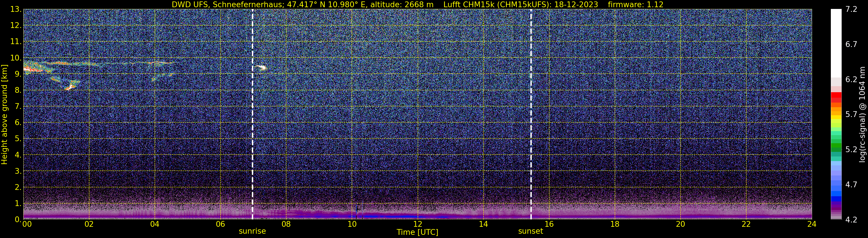Click the "6.2" colorbar tick label
The height and width of the screenshot is (238, 868).
coord(851,80)
